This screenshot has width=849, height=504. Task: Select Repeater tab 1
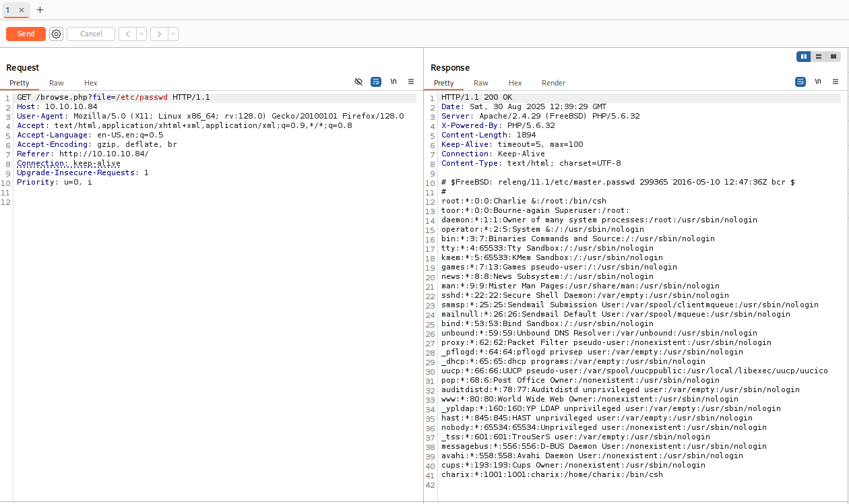[8, 10]
